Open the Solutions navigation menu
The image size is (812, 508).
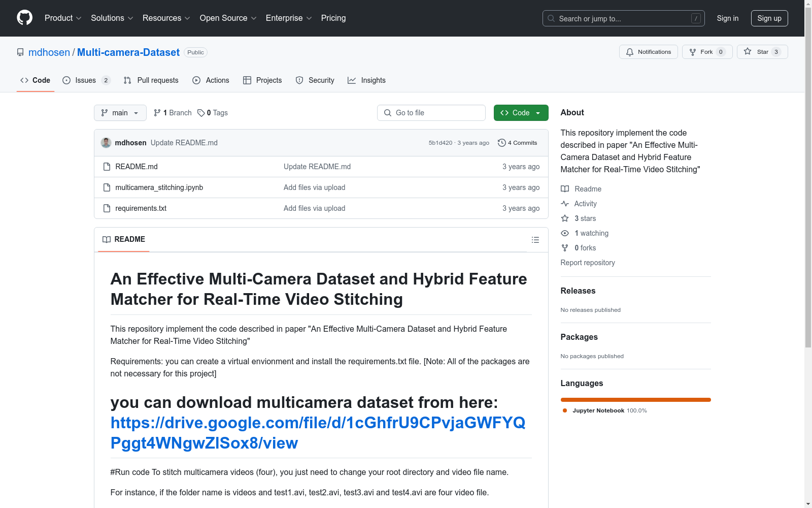tap(112, 18)
